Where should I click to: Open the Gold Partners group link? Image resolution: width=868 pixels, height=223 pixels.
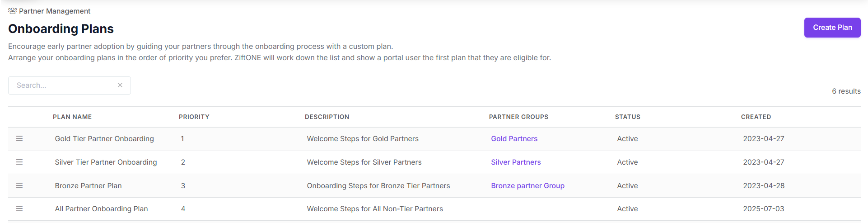tap(514, 139)
